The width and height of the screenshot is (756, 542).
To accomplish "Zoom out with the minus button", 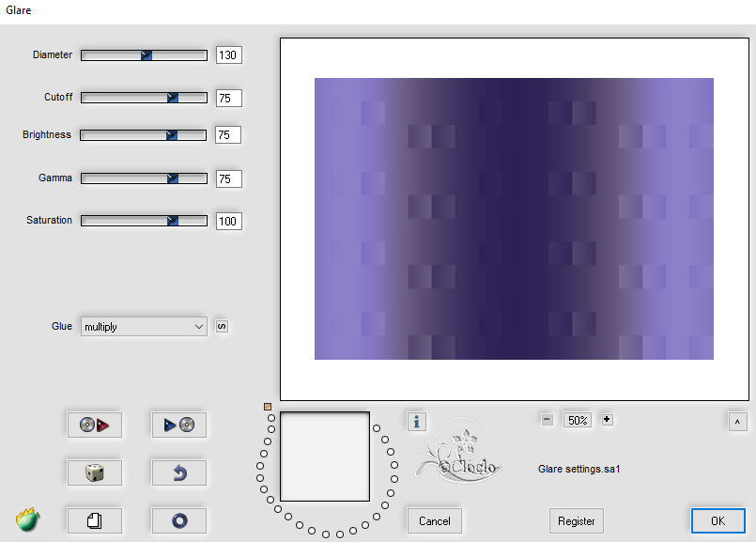I will click(547, 420).
